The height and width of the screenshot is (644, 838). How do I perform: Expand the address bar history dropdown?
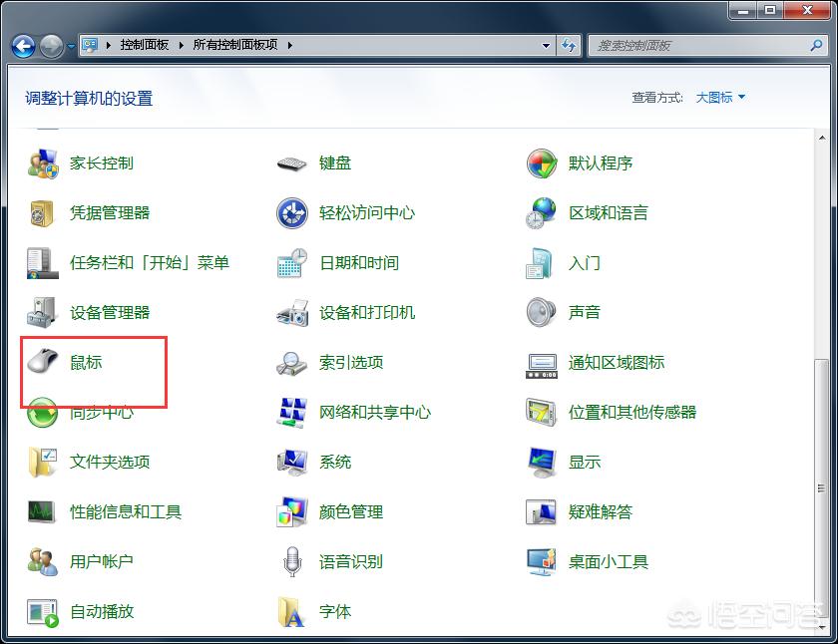pyautogui.click(x=546, y=46)
